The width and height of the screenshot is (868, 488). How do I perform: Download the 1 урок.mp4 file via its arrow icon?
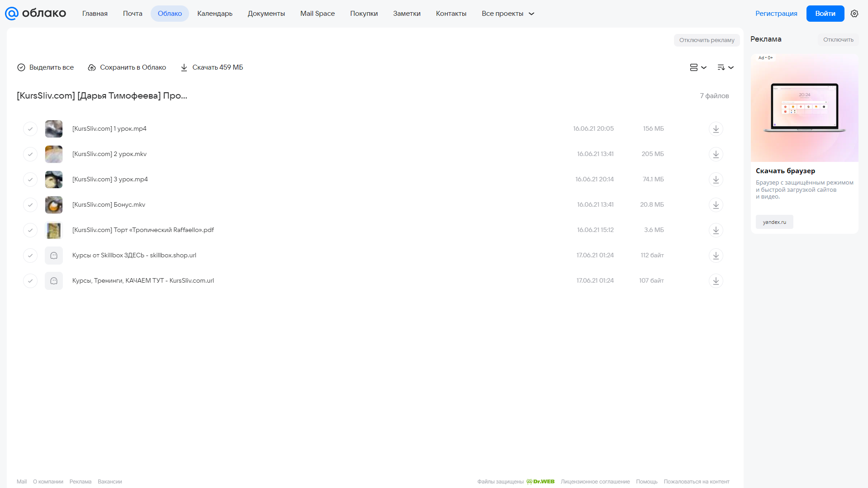tap(716, 129)
